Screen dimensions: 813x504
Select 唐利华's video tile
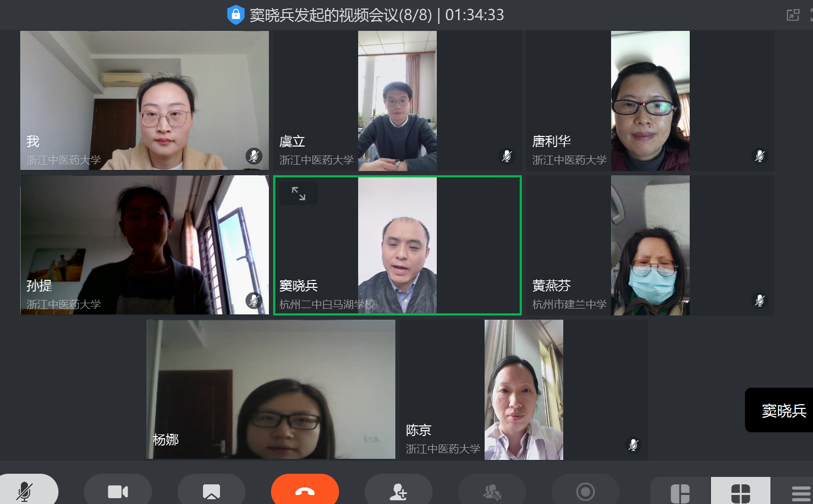[x=650, y=101]
